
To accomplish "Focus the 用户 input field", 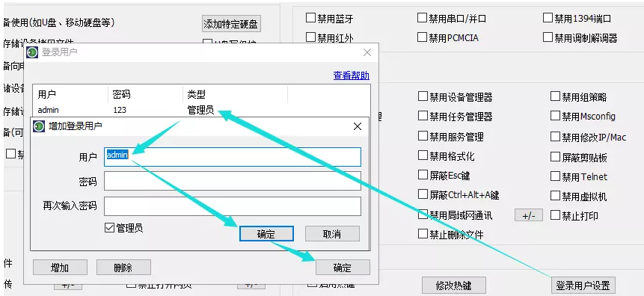I will 233,157.
